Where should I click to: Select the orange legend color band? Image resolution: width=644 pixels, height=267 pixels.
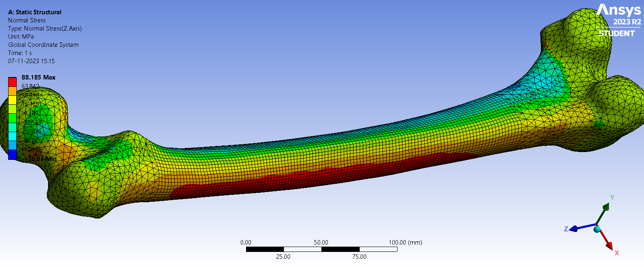[12, 91]
